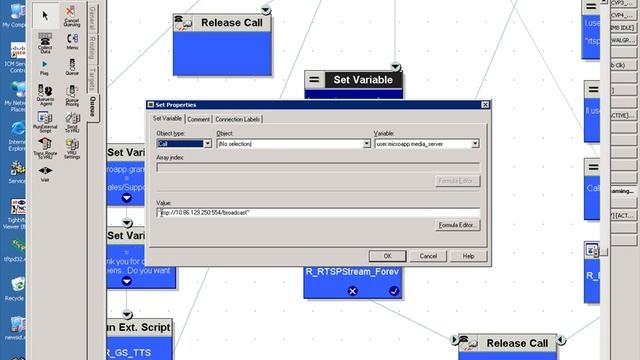The width and height of the screenshot is (640, 360).
Task: Click the disabled Formula Editor button under Array index
Action: [x=457, y=181]
